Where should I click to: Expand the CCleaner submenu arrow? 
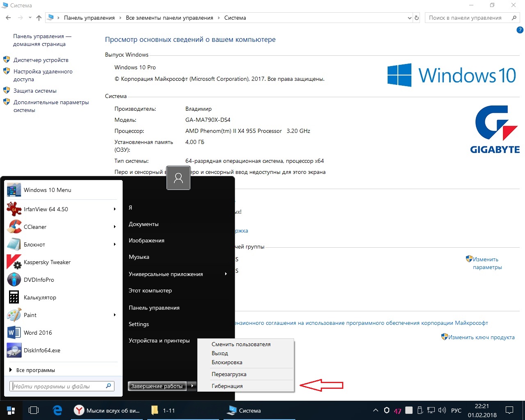115,227
